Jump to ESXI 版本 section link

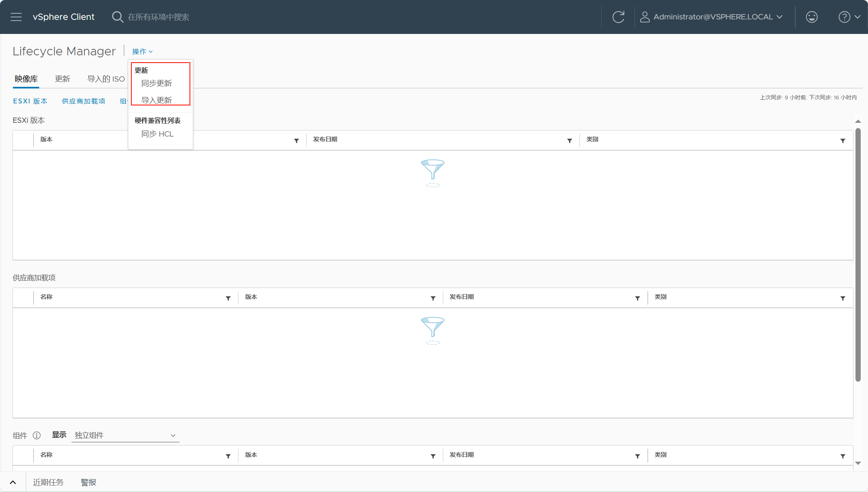30,101
